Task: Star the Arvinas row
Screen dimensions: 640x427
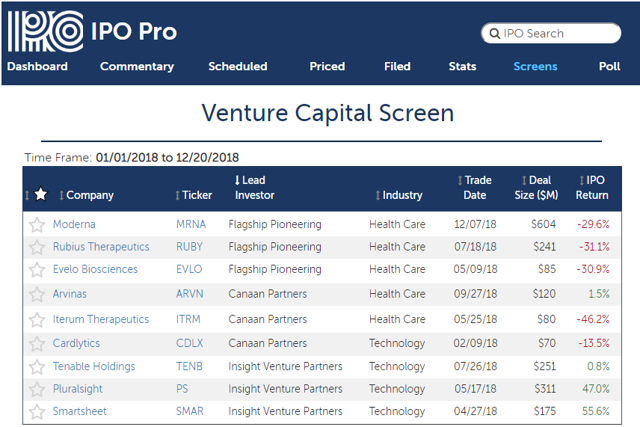Action: tap(37, 294)
